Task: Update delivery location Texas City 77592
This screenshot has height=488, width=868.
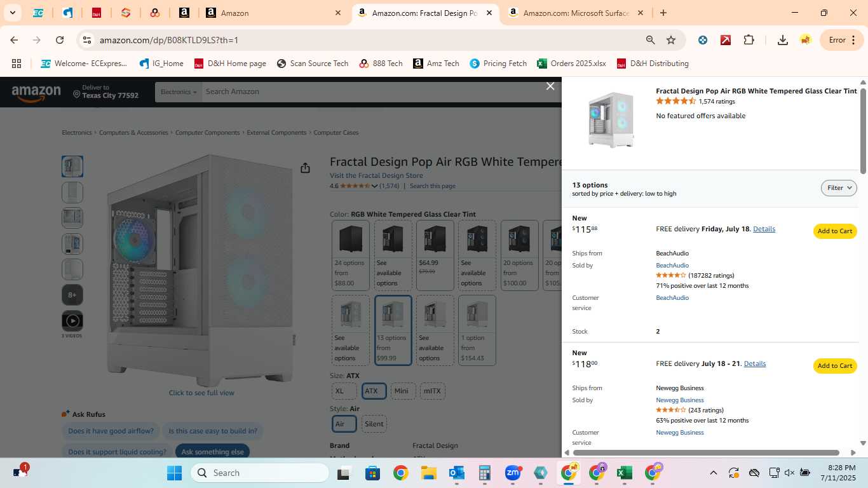Action: pyautogui.click(x=105, y=92)
